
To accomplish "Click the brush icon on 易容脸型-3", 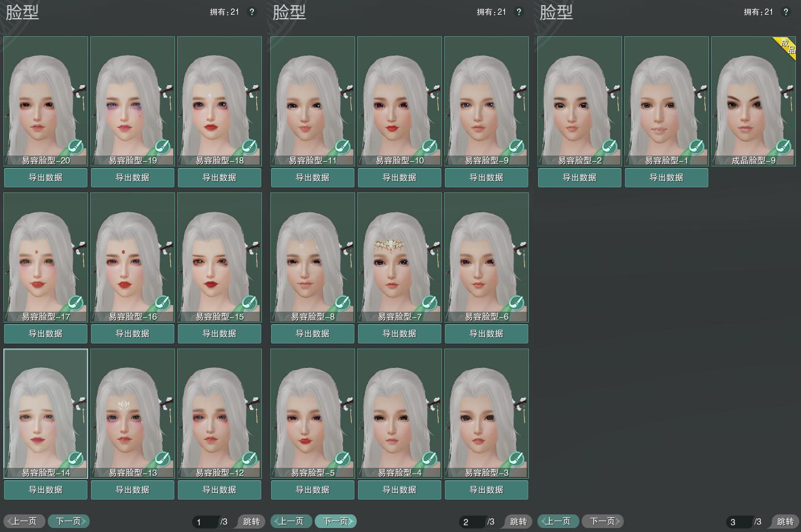I will (516, 459).
